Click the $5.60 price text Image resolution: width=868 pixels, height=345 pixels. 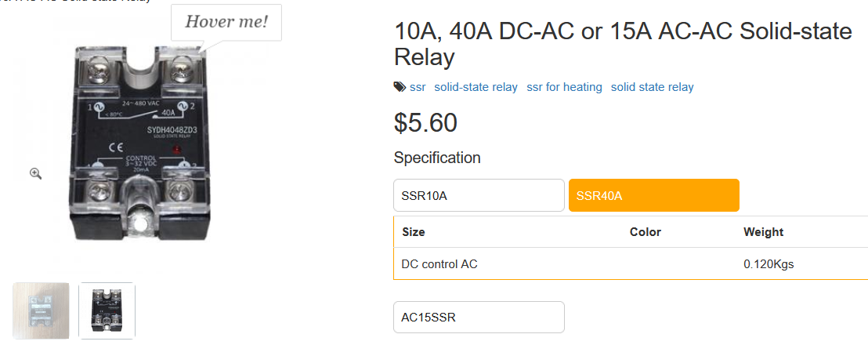point(425,123)
